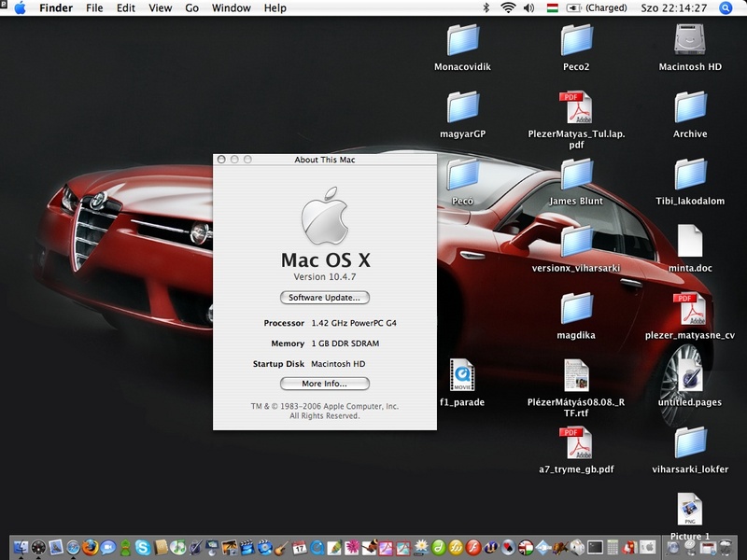747x560 pixels.
Task: Click the Version 10.4.7 text
Action: 325,278
